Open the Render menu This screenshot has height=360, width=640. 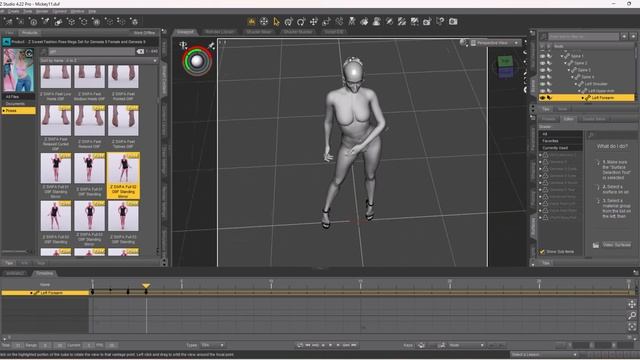pyautogui.click(x=42, y=11)
